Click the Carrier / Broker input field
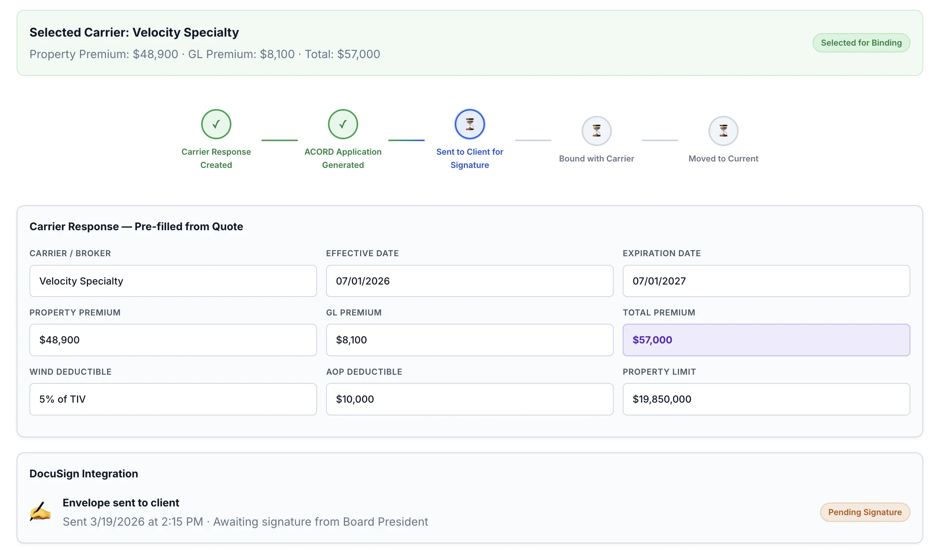Screen dimensions: 933x560 (x=173, y=281)
